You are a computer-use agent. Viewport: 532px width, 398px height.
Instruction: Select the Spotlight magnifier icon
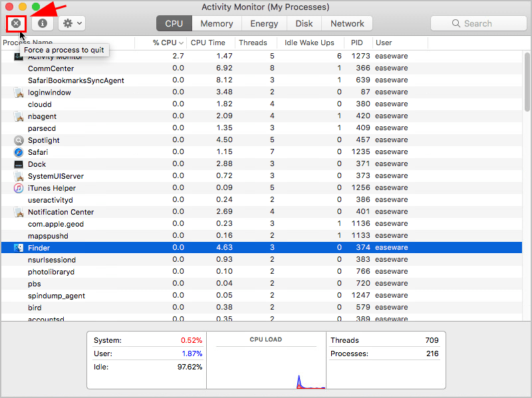pos(19,140)
